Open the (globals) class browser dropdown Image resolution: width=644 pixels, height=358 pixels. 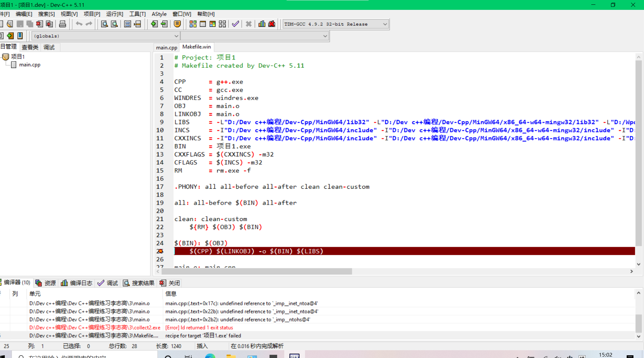tap(176, 36)
